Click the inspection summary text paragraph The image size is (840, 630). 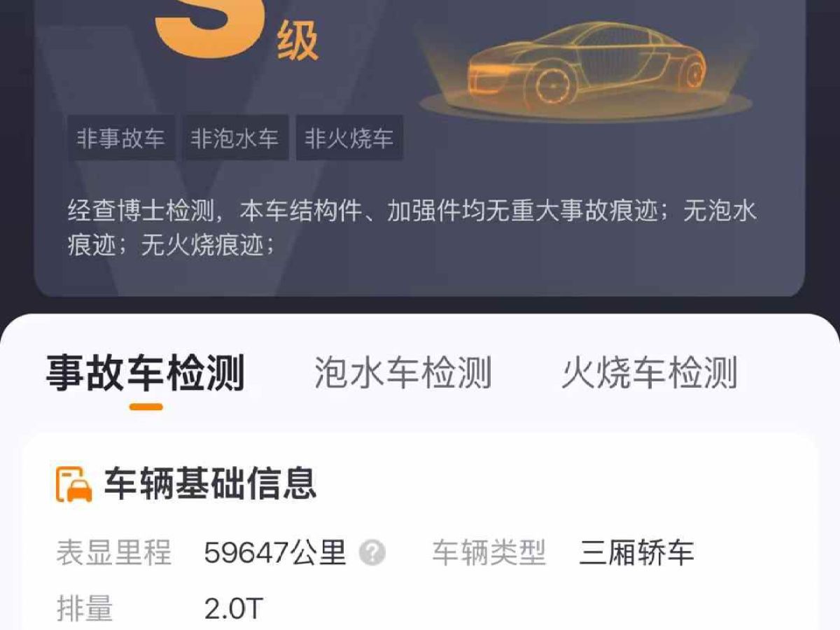pos(412,227)
